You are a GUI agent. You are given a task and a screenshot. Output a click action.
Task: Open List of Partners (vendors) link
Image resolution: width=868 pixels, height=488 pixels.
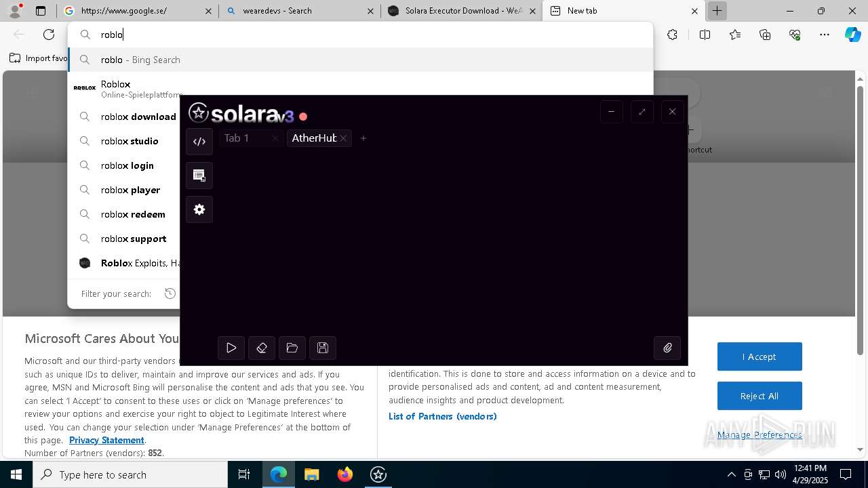[x=443, y=416]
